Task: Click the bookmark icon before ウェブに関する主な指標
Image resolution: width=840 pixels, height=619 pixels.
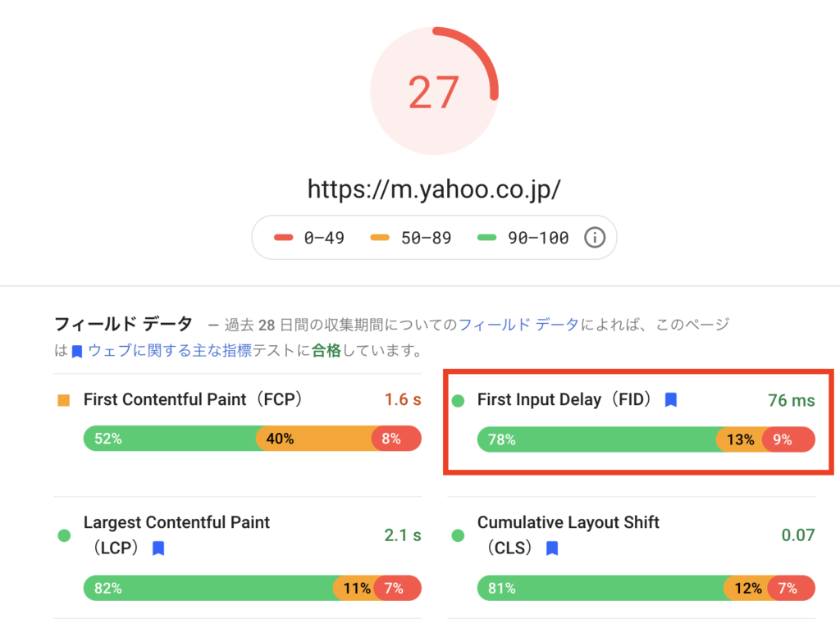Action: (x=77, y=352)
